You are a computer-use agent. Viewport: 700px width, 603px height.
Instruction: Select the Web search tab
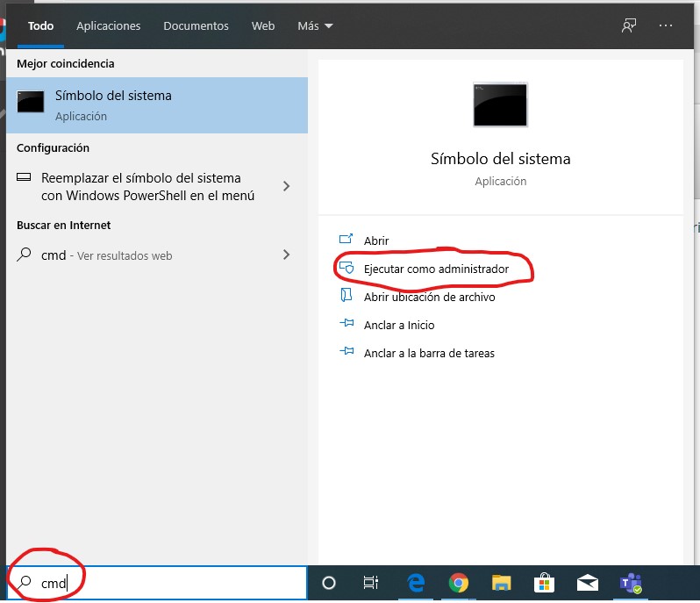(x=263, y=26)
